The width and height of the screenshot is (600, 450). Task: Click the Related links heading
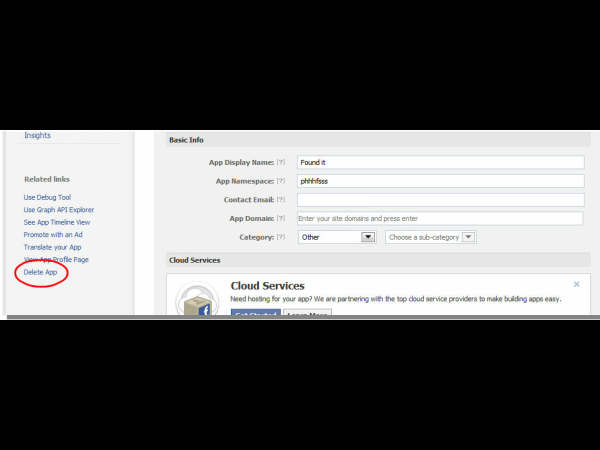[47, 179]
